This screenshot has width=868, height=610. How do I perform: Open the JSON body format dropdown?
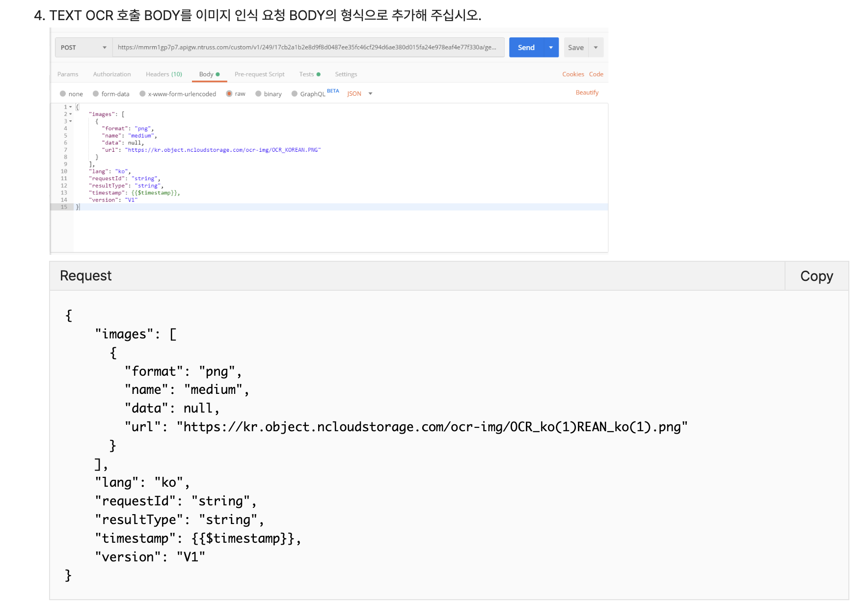tap(360, 93)
